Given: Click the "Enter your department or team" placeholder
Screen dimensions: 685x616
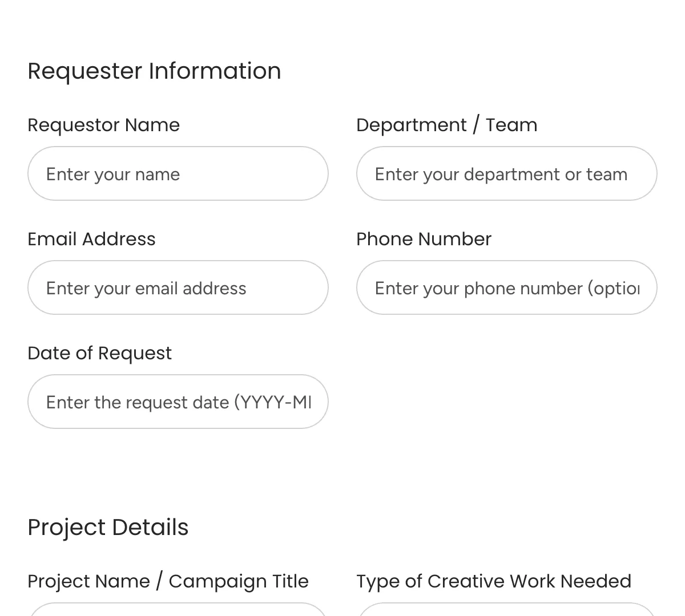Looking at the screenshot, I should [x=501, y=174].
